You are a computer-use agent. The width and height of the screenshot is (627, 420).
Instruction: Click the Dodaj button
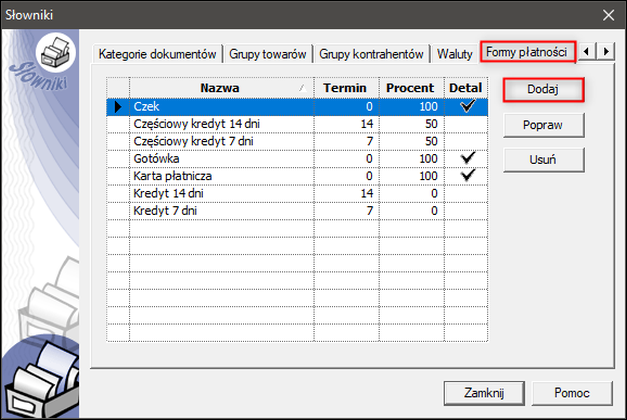click(x=543, y=89)
